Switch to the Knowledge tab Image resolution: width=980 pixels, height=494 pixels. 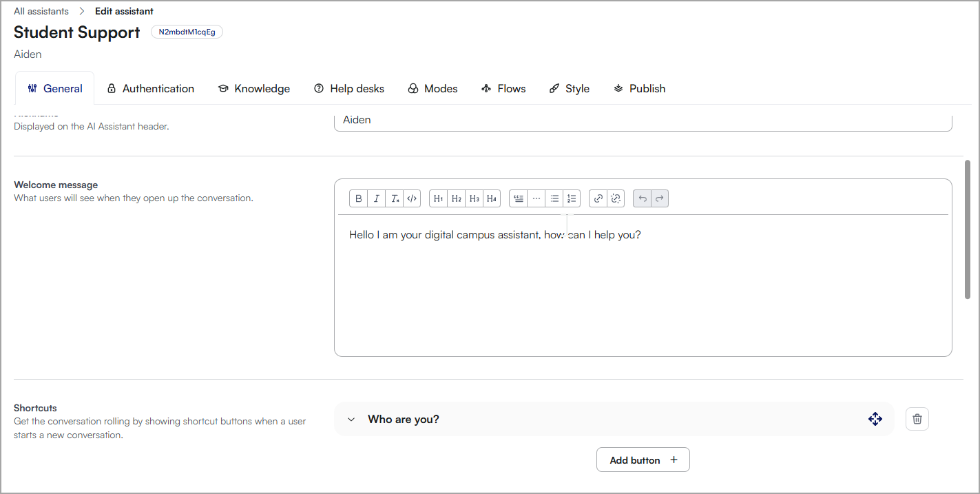point(254,88)
